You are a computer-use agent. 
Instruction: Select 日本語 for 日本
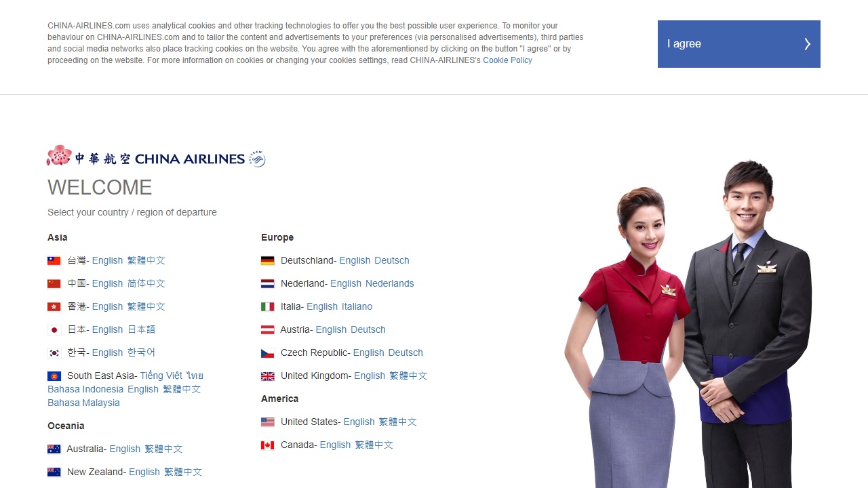click(142, 329)
